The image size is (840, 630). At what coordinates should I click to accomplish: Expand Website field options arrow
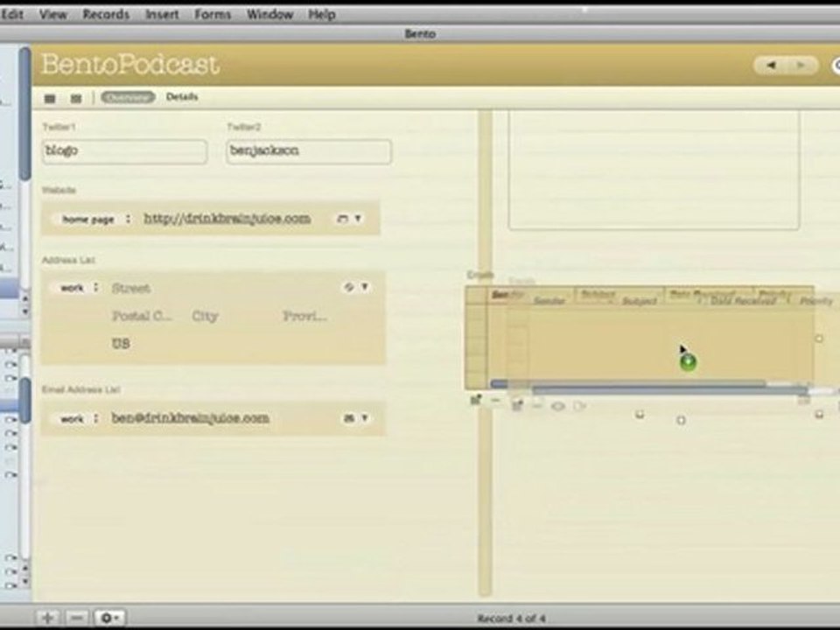pyautogui.click(x=358, y=219)
